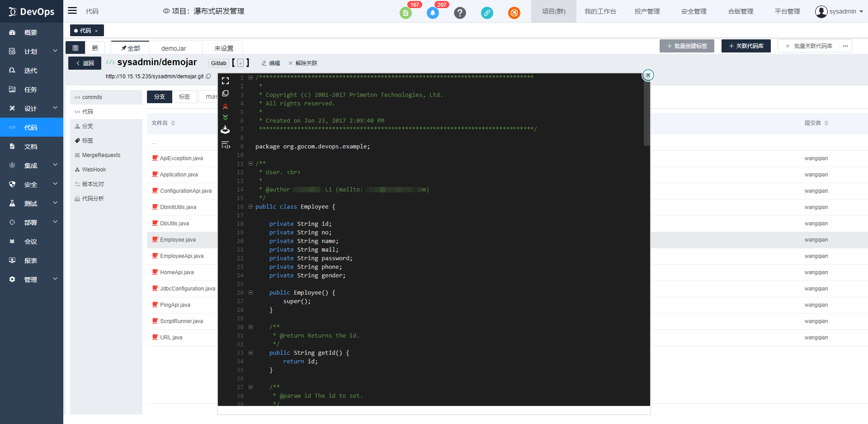
Task: Download the file from code viewer
Action: [225, 130]
